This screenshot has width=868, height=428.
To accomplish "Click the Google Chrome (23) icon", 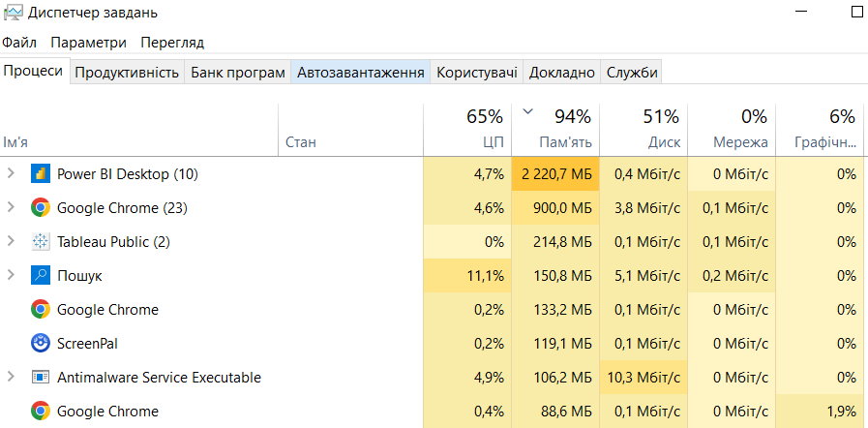I will pyautogui.click(x=40, y=208).
